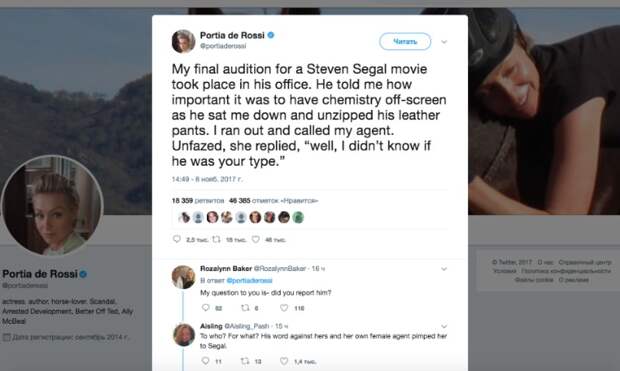Click the retweet icon under Portia's tweet
620x371 pixels.
pyautogui.click(x=216, y=239)
